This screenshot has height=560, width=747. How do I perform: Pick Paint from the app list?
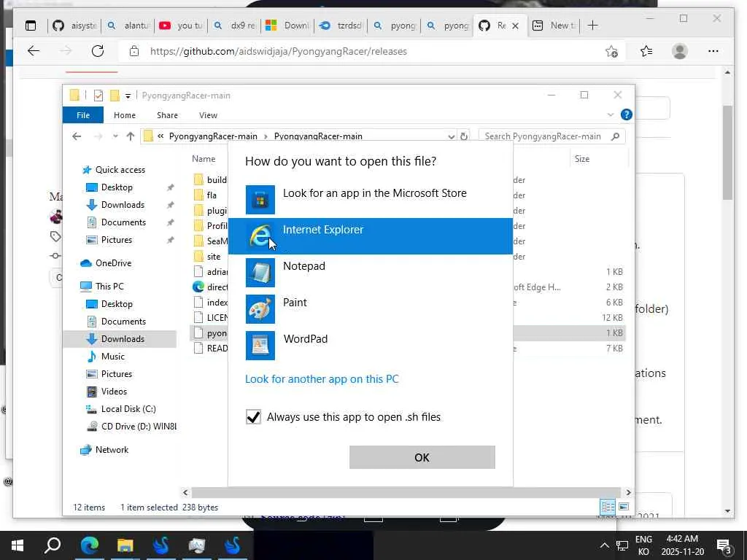(370, 309)
